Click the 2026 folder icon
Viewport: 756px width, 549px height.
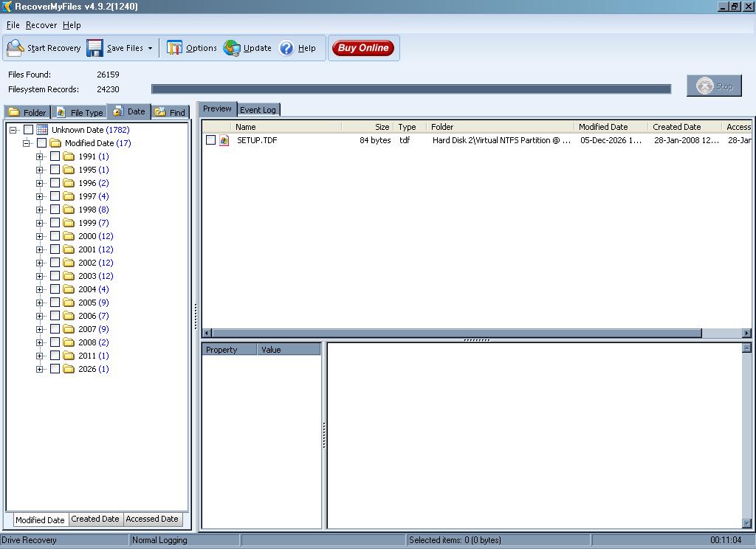tap(69, 369)
